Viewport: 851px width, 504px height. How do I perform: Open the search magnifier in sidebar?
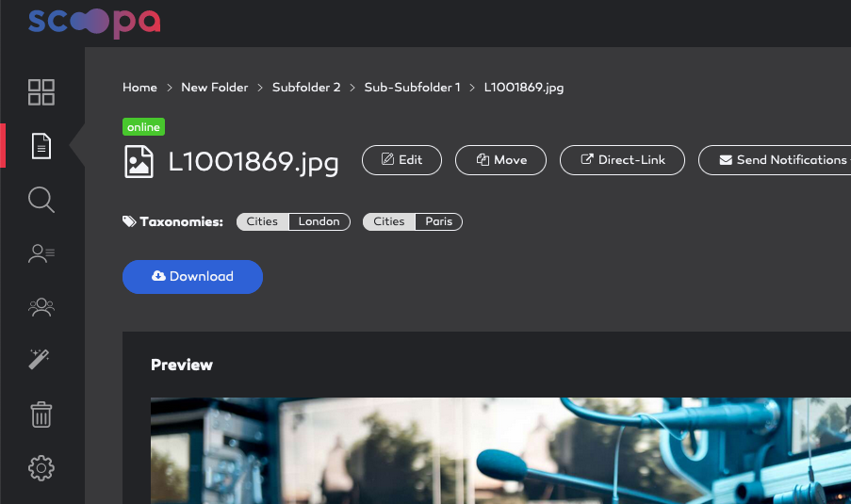click(41, 200)
